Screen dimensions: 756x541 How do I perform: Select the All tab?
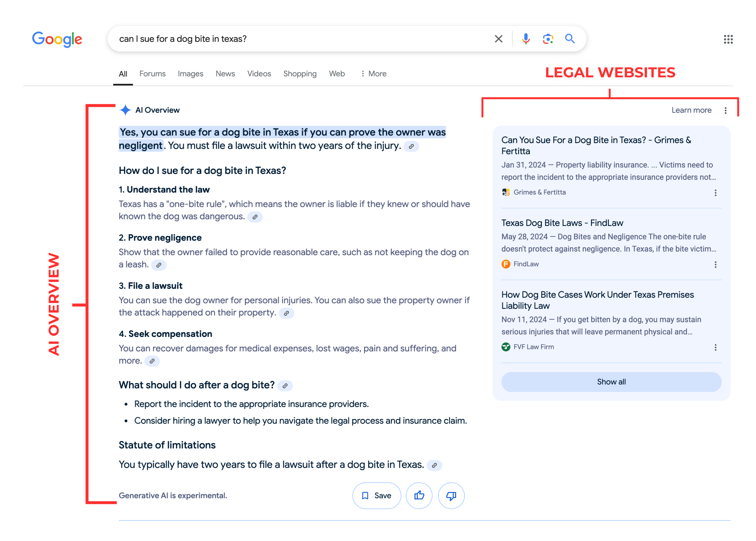[123, 73]
